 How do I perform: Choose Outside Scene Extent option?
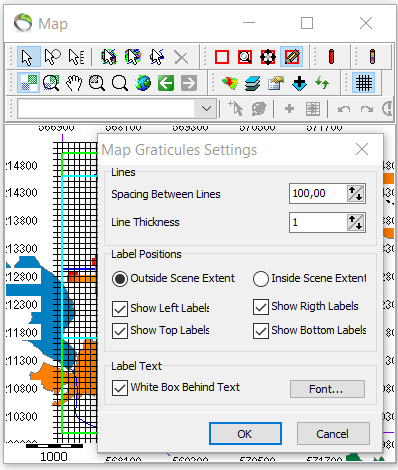(x=120, y=279)
